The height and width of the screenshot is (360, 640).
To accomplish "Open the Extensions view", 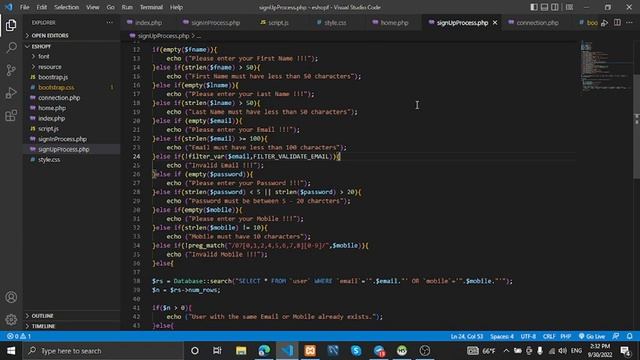I will 11,116.
